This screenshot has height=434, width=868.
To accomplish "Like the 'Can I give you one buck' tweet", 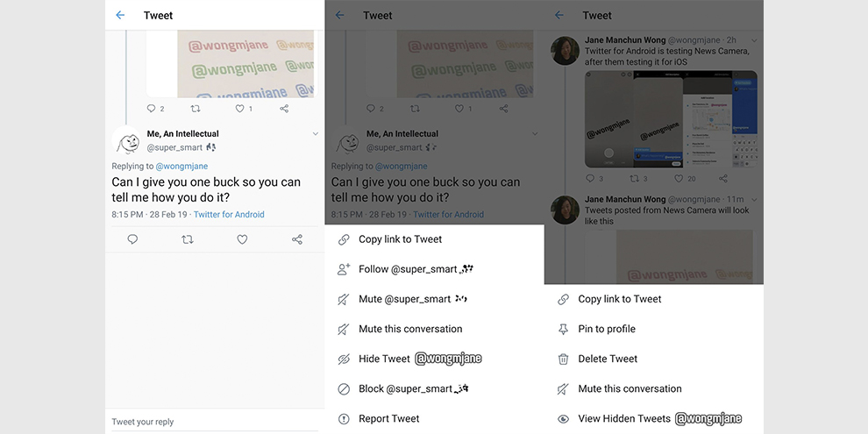I will click(x=242, y=239).
